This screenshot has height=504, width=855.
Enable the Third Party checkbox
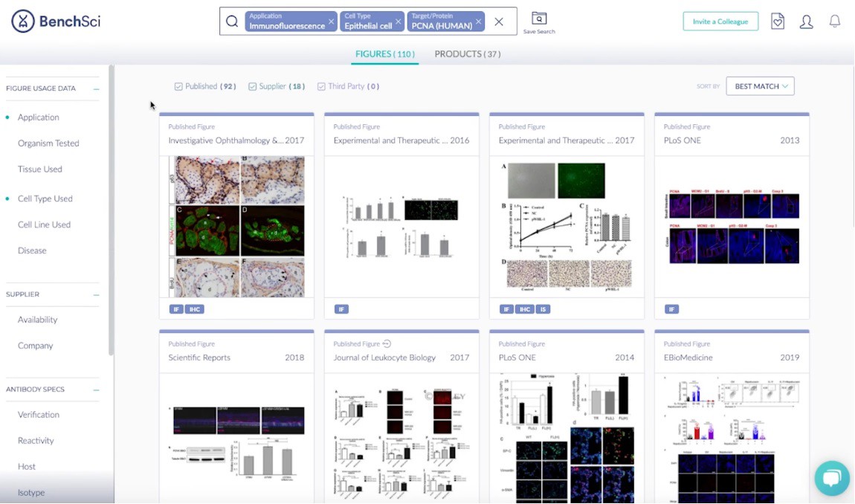point(321,86)
